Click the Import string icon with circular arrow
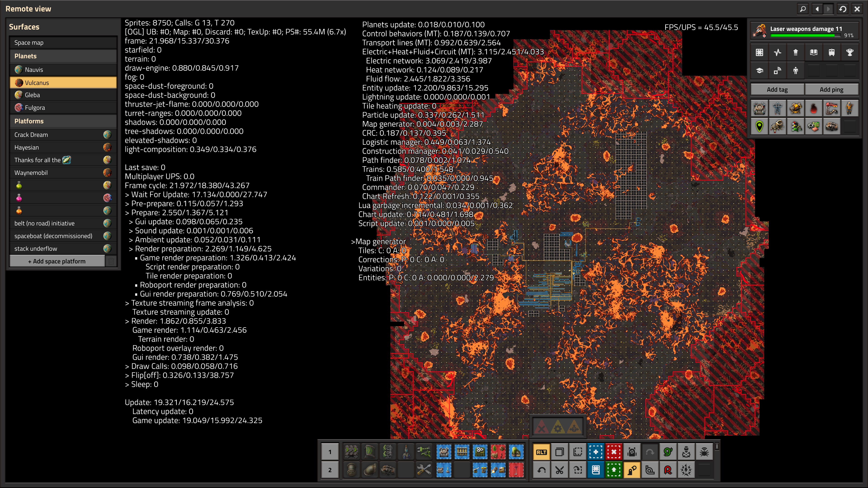Viewport: 868px width, 488px height. coord(578,470)
